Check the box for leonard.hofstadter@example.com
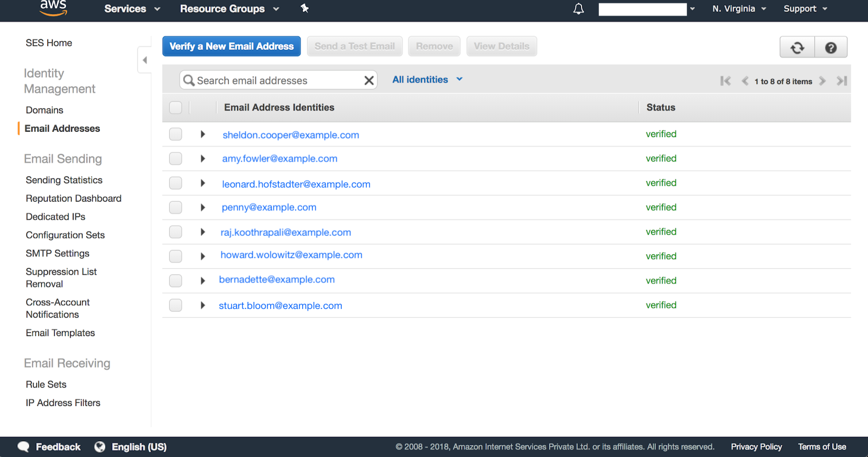 [x=175, y=183]
